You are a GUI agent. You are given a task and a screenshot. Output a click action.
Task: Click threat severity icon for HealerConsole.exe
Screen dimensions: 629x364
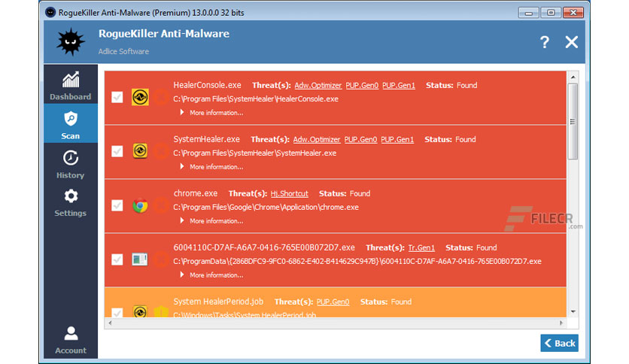coord(161,97)
